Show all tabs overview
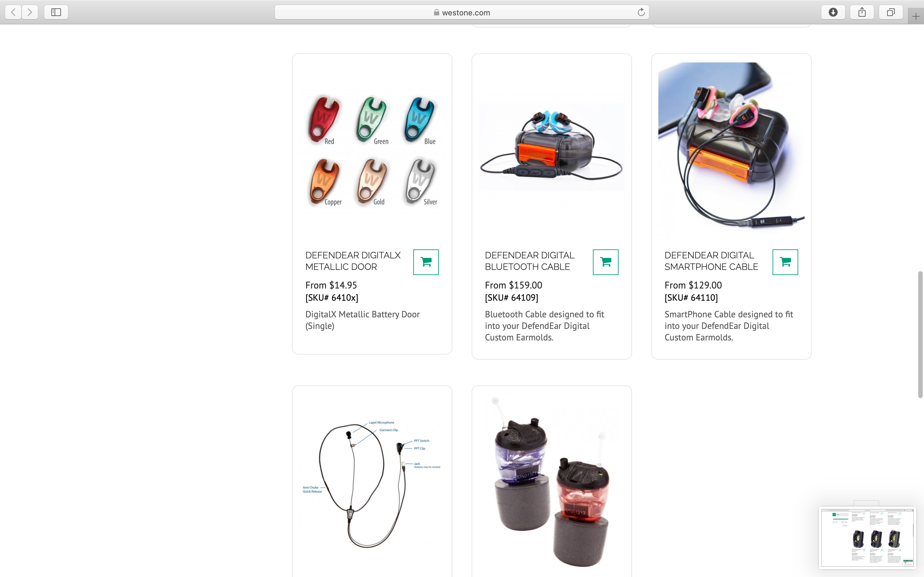This screenshot has width=924, height=577. point(891,12)
